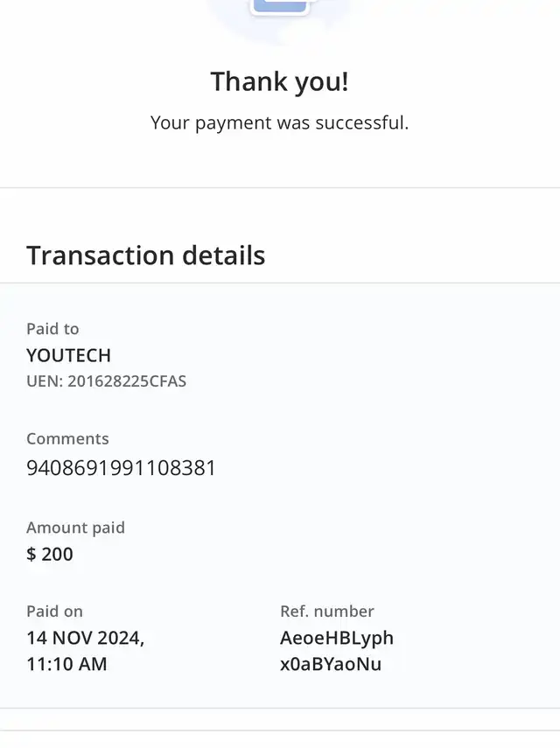Click the "Thank you!" heading

click(x=279, y=82)
